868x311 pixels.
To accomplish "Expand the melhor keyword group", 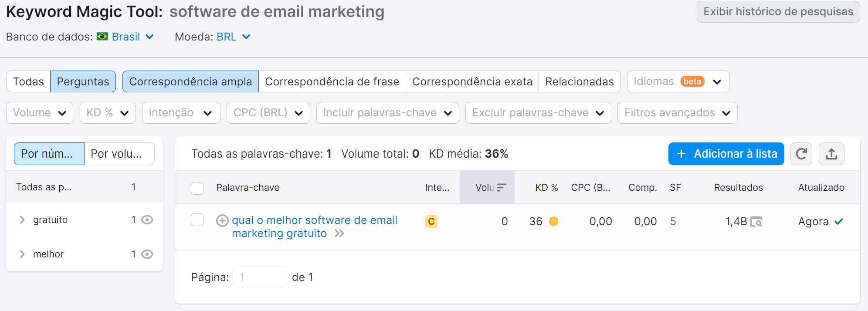I will coord(22,254).
